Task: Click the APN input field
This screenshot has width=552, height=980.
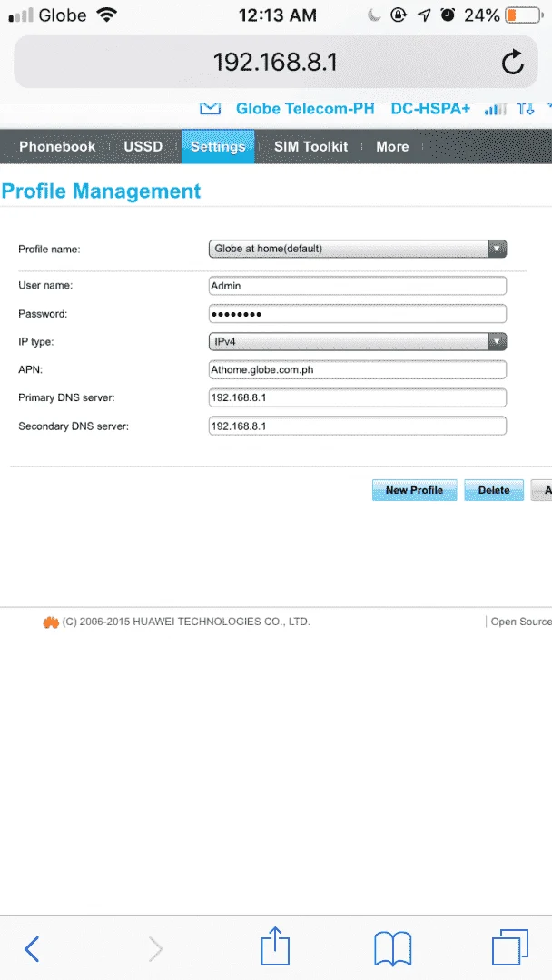Action: pyautogui.click(x=358, y=370)
